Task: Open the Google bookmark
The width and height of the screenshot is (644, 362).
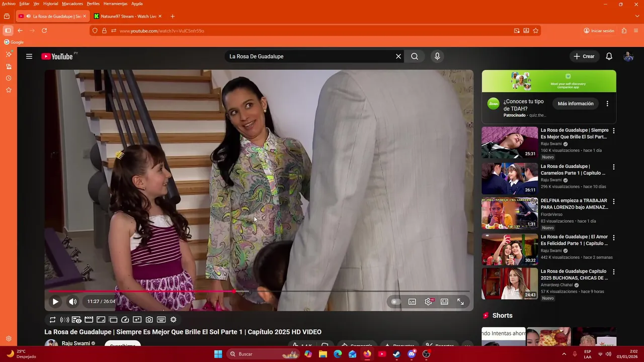Action: coord(14,42)
